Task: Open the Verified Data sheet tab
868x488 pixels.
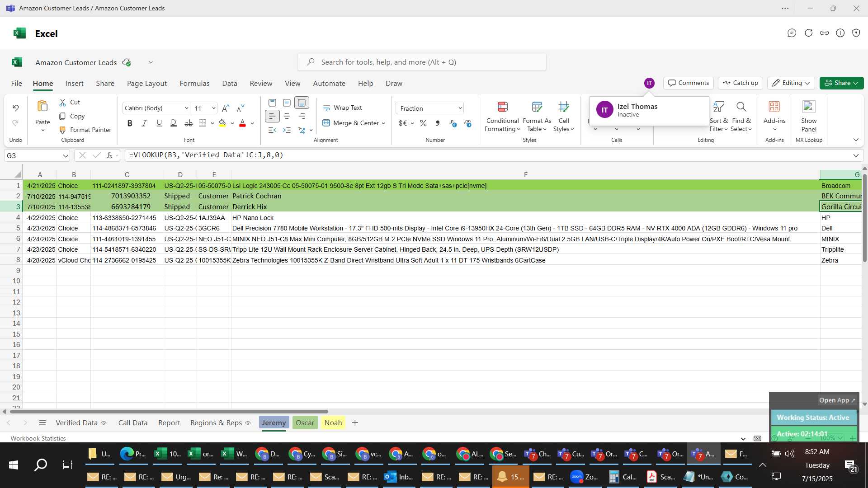Action: point(80,423)
